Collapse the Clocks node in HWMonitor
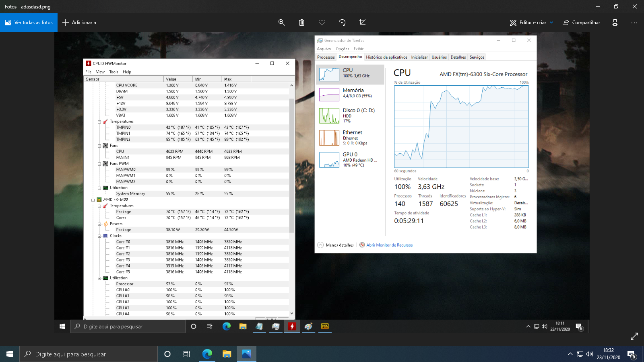 [x=99, y=236]
